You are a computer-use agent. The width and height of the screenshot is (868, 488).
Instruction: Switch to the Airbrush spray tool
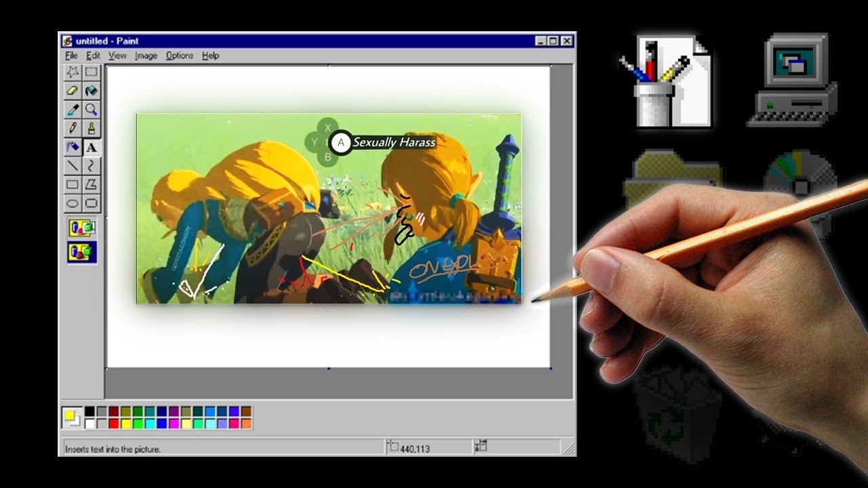tap(73, 146)
